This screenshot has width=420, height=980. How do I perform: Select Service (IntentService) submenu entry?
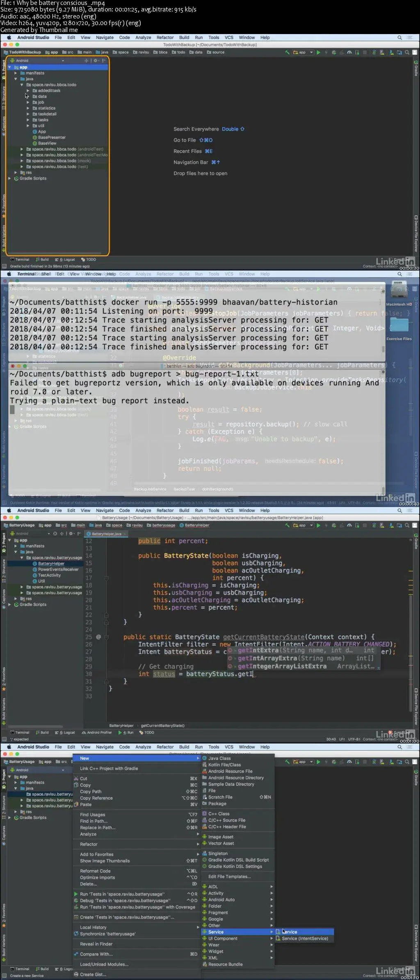(304, 939)
